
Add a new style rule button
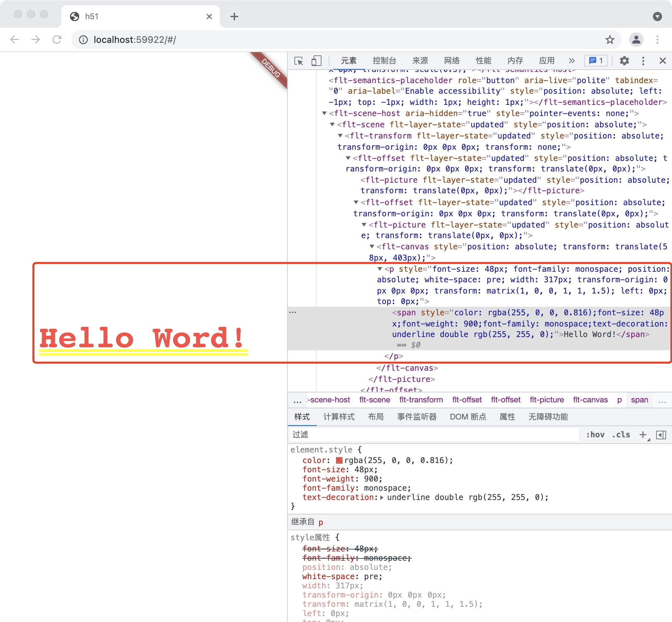[x=643, y=435]
